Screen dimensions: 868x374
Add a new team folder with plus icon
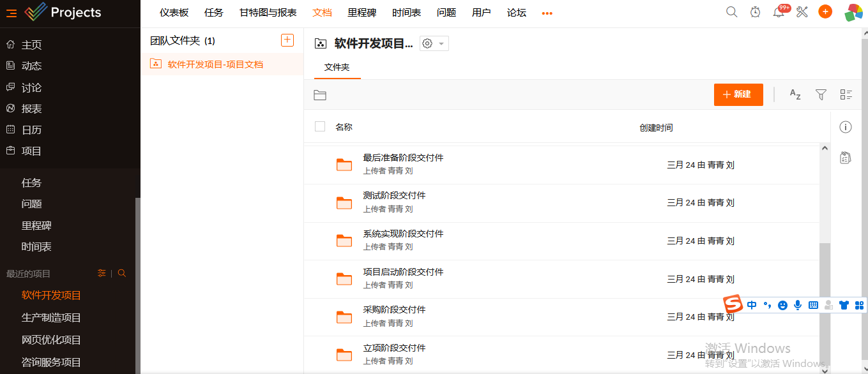(x=287, y=40)
